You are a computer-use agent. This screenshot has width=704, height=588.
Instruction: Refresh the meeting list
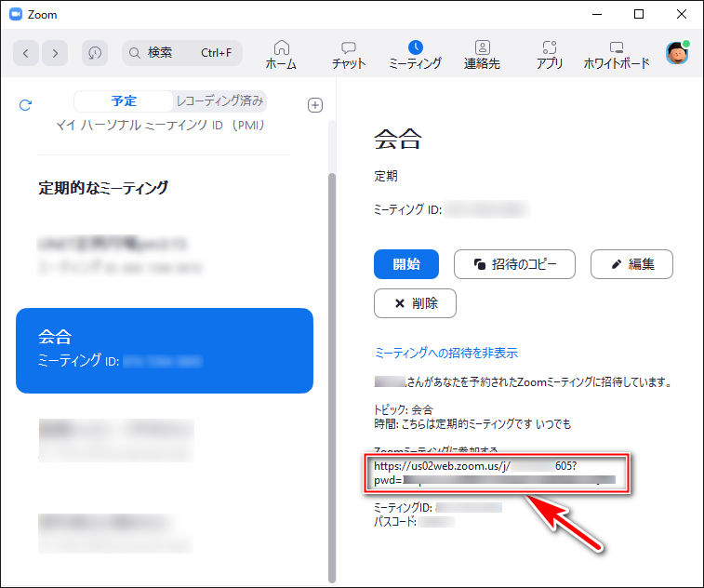(x=26, y=105)
